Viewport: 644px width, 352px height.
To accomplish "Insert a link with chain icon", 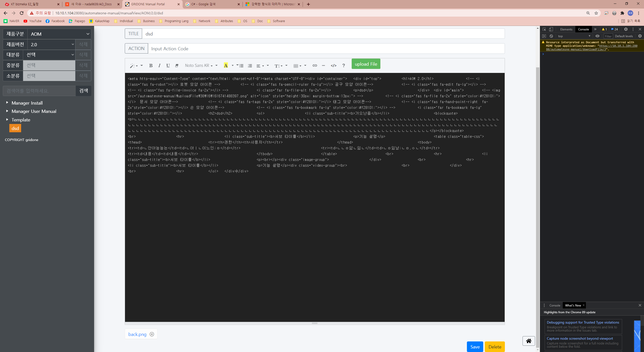I will pos(314,66).
